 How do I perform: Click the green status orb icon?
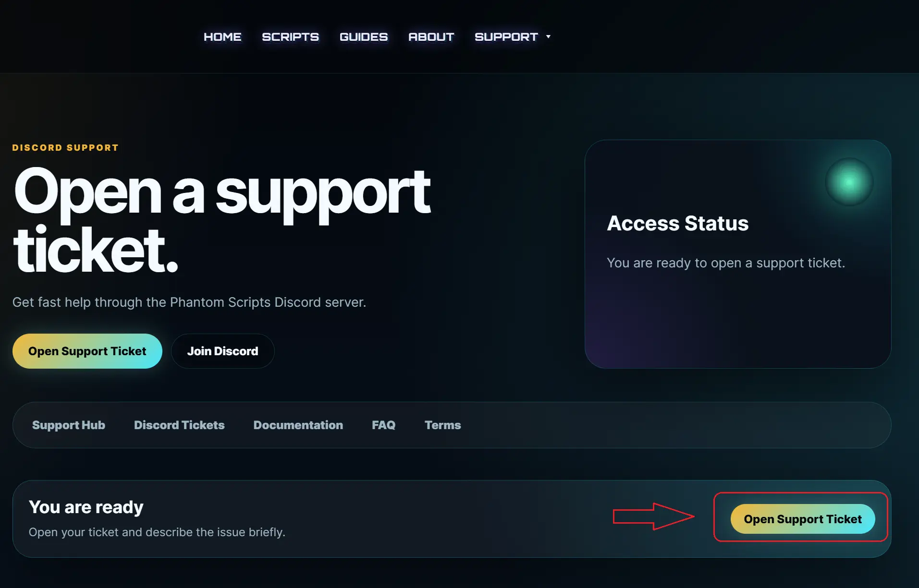coord(849,182)
